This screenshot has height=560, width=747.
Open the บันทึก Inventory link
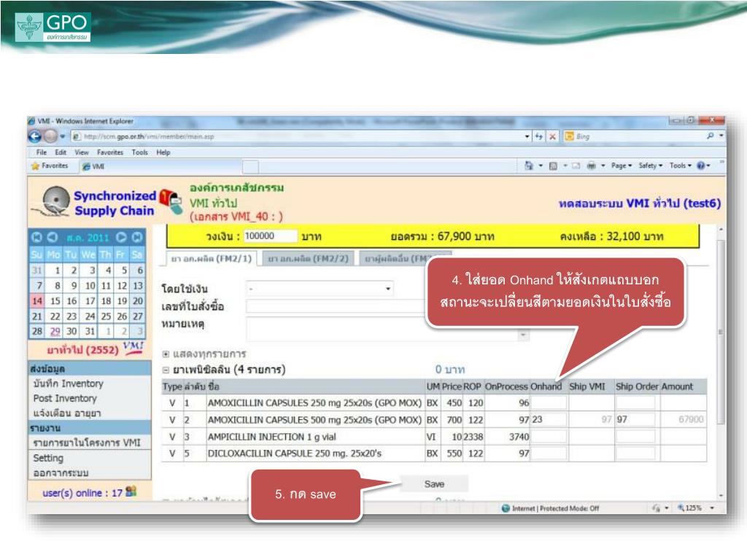click(68, 384)
